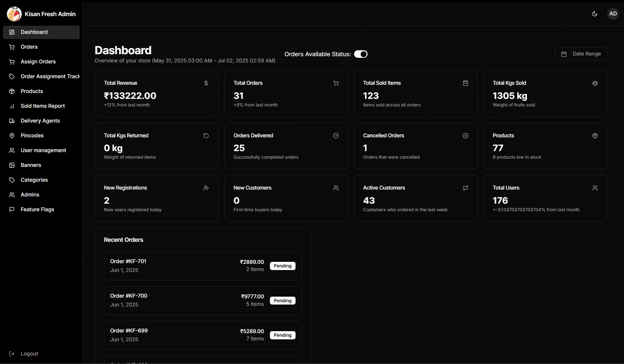Open Banners page
Viewport: 624px width, 364px height.
tap(41, 165)
